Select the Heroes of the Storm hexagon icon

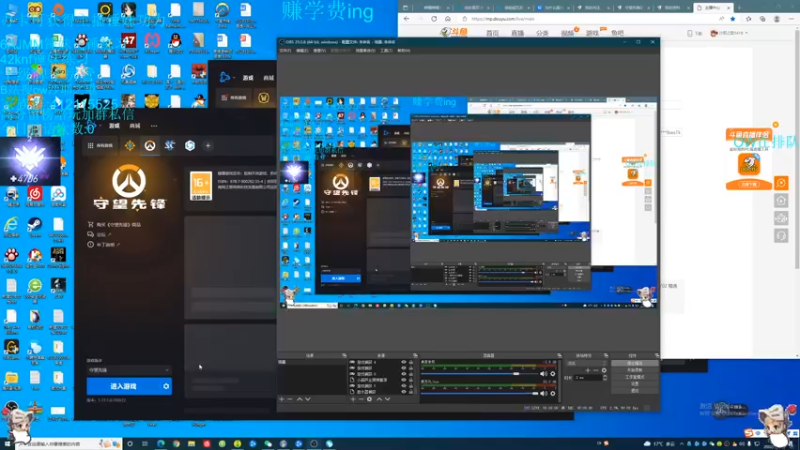pos(190,145)
